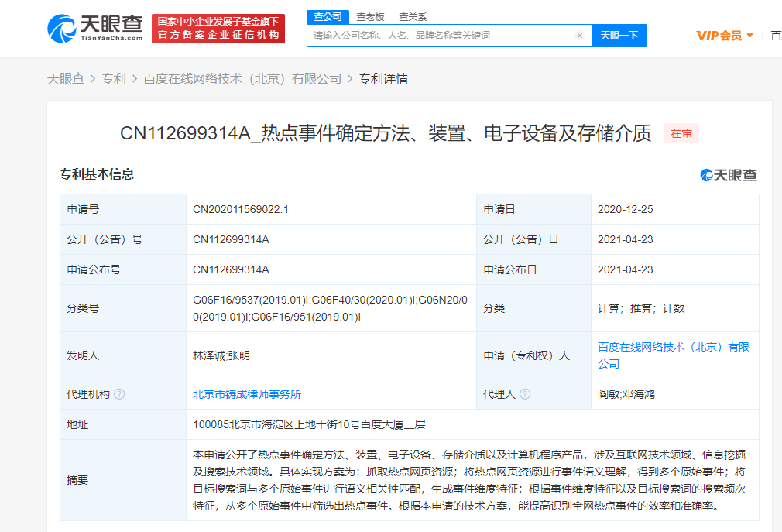Click the address 100085北京市海淀区上地十街10号
Screen dimensions: 782x532
coord(309,425)
